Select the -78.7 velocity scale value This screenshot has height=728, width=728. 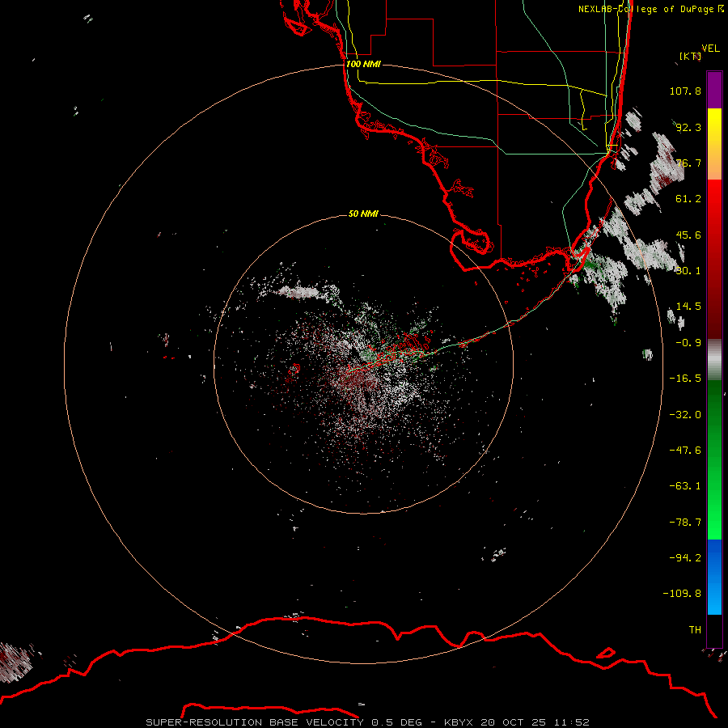[685, 523]
